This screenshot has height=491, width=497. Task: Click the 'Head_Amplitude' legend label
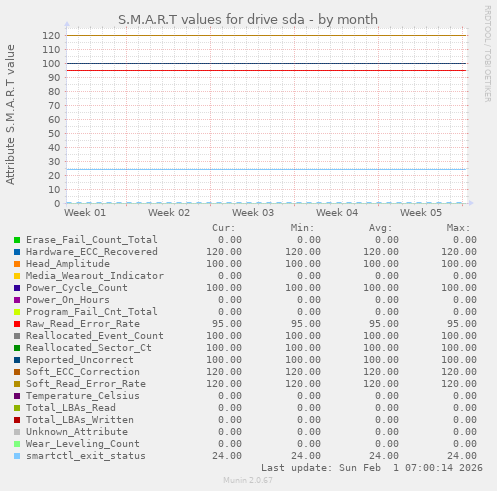tap(68, 264)
